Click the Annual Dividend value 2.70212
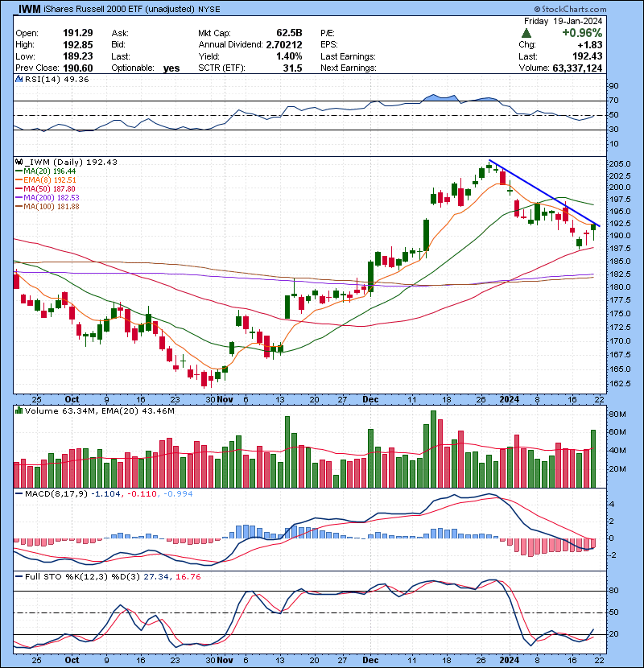 pyautogui.click(x=284, y=44)
